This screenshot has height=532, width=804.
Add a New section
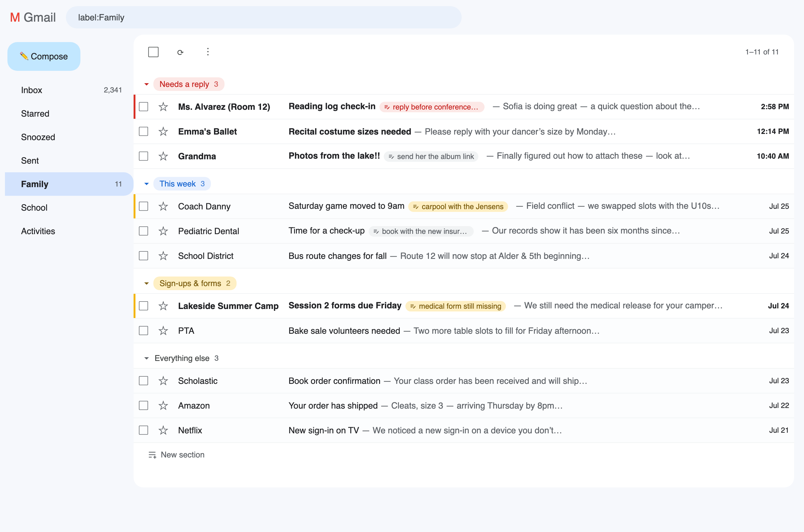[176, 455]
